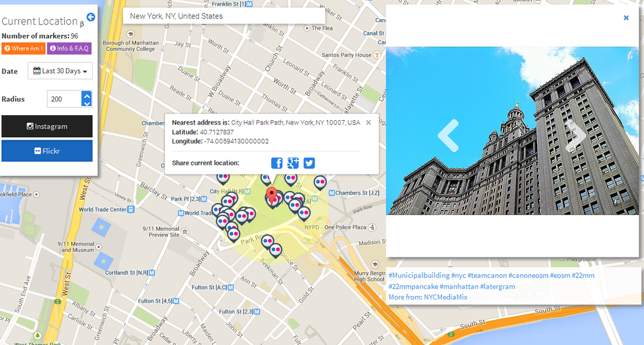Image resolution: width=644 pixels, height=345 pixels.
Task: Open the Last 30 Days date dropdown
Action: pos(60,71)
